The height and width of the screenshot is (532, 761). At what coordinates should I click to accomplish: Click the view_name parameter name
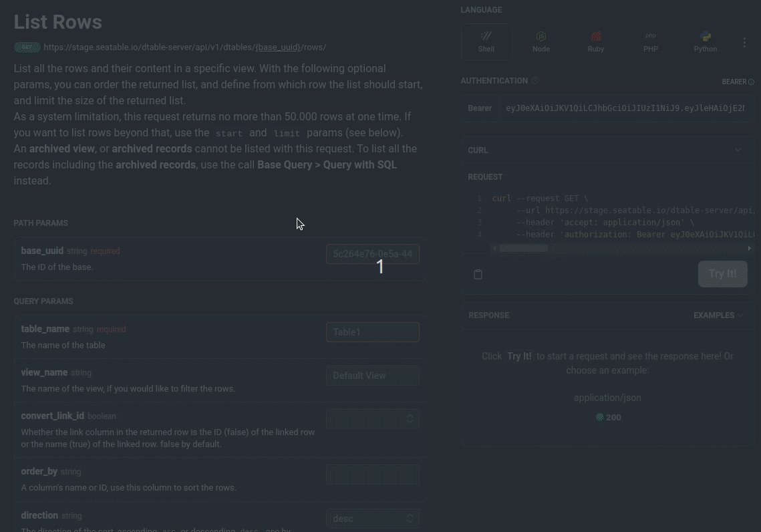[44, 372]
